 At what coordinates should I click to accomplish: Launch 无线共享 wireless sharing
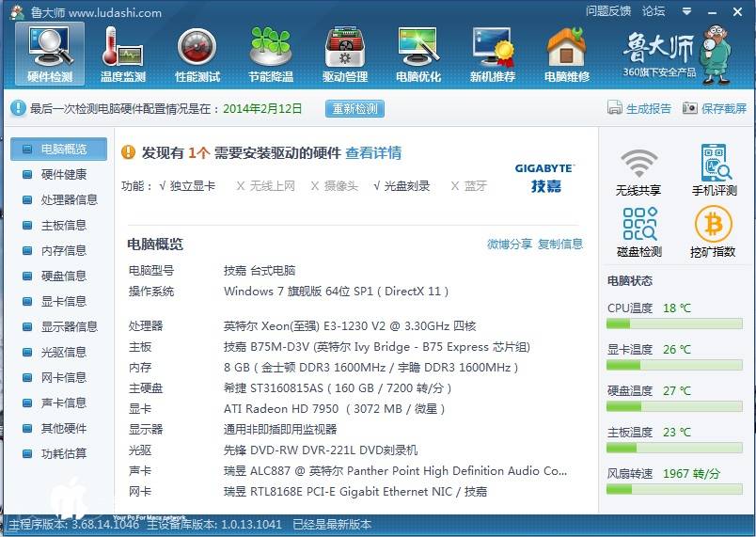coord(638,171)
